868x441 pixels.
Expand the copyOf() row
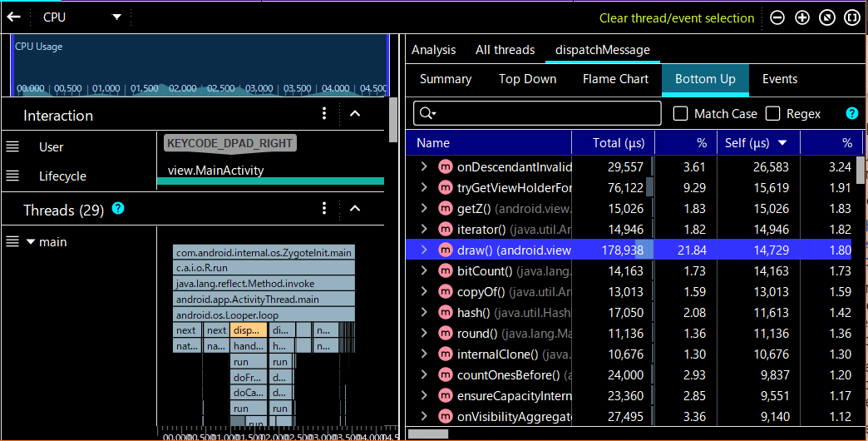[x=424, y=291]
